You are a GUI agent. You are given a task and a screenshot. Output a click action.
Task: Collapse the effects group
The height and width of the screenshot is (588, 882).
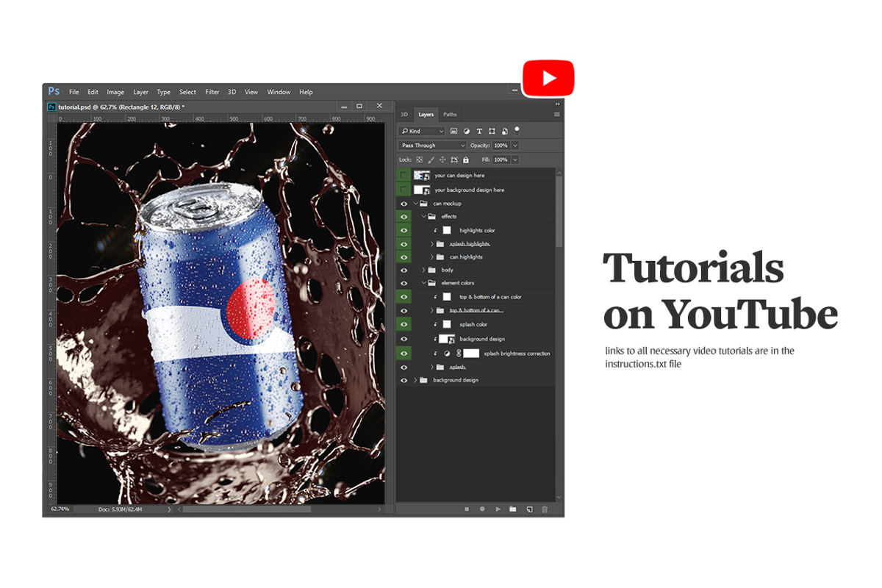pos(423,217)
